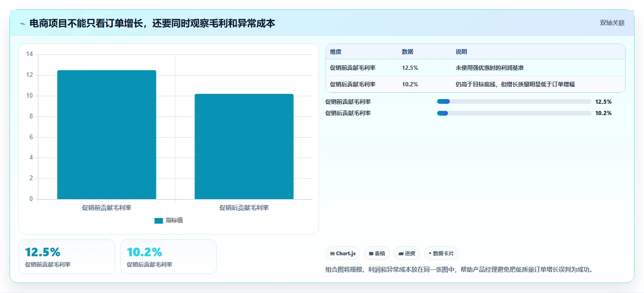This screenshot has height=293, width=644.
Task: Open the 12.5% data card
Action: (x=67, y=257)
